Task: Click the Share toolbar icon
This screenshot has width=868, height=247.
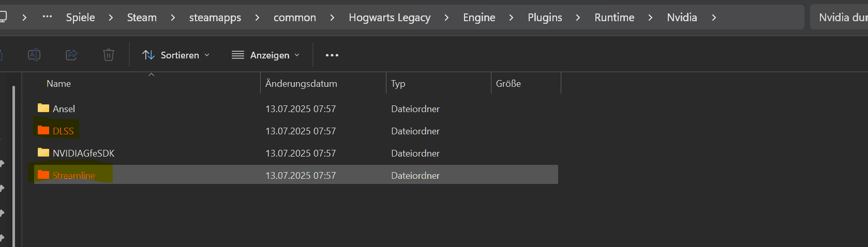Action: click(x=71, y=55)
